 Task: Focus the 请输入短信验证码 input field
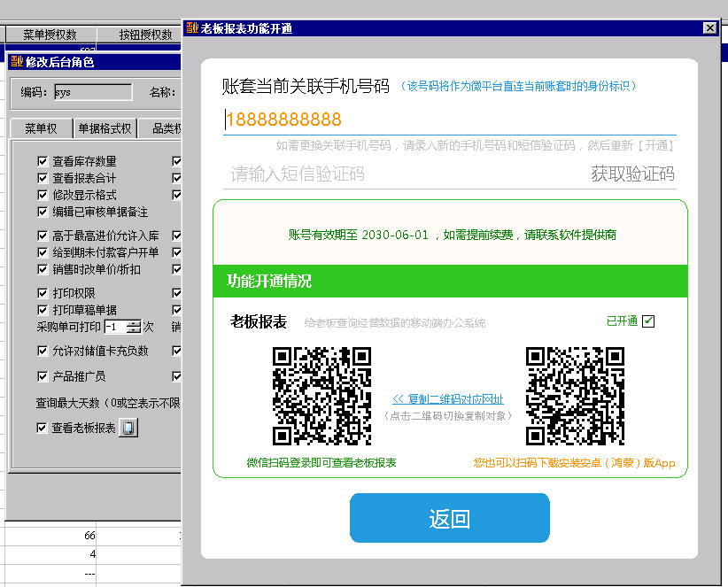(x=399, y=174)
